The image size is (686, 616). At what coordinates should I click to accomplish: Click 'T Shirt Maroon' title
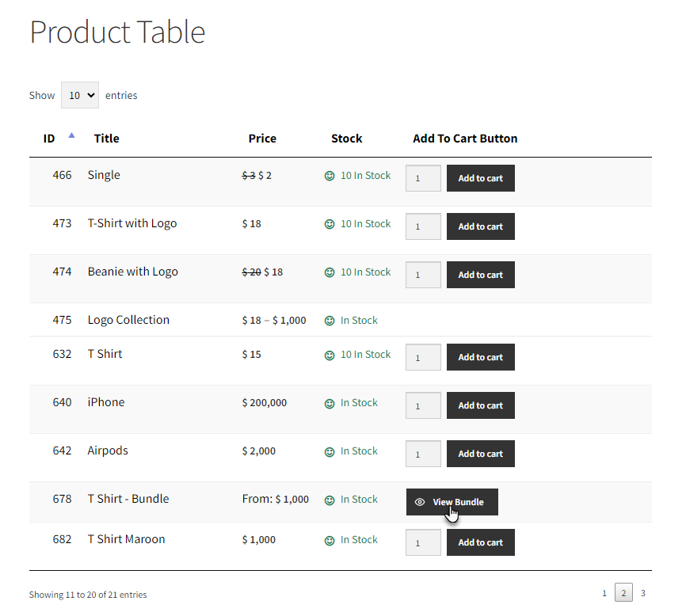click(126, 538)
